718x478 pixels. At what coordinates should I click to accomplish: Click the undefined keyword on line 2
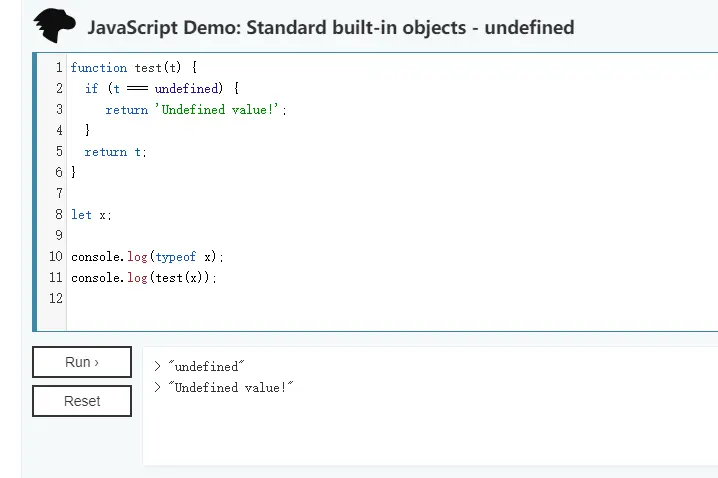tap(186, 88)
